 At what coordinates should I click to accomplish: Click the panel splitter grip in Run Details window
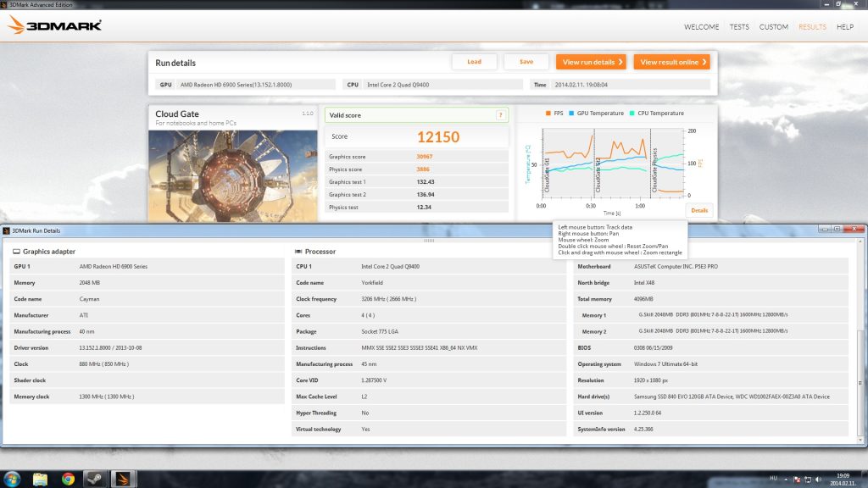pyautogui.click(x=429, y=241)
